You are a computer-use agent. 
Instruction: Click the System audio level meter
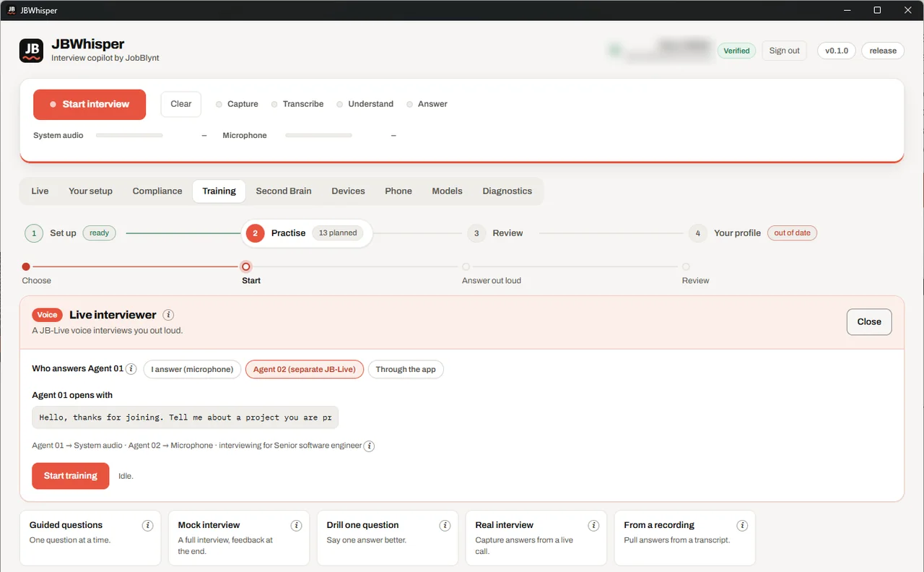(x=129, y=135)
